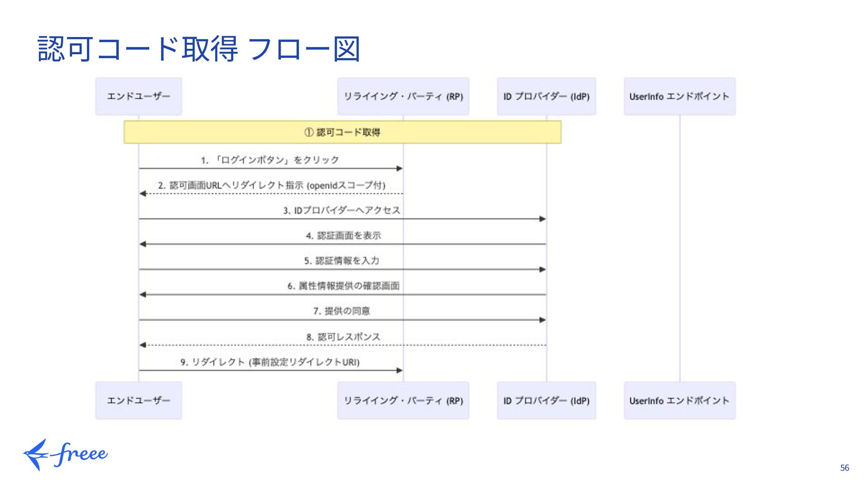Viewport: 868px width, 488px height.
Task: Click step 7 提供の同意 label
Action: (x=341, y=311)
